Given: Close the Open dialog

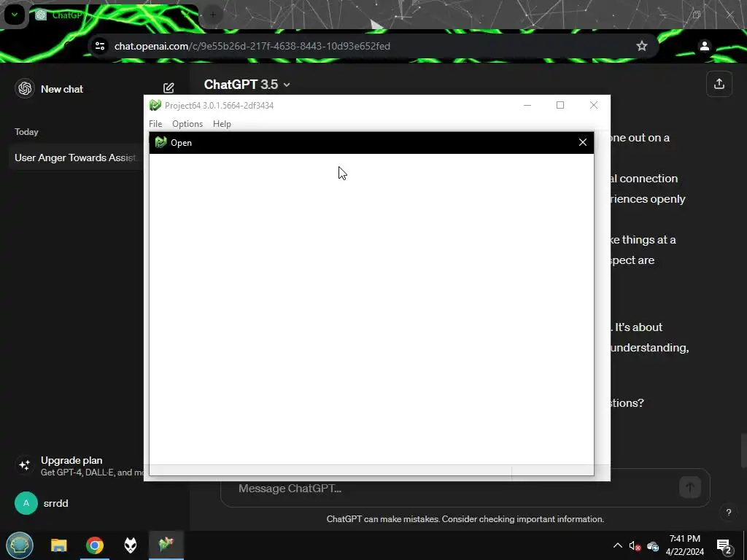Looking at the screenshot, I should coord(583,142).
